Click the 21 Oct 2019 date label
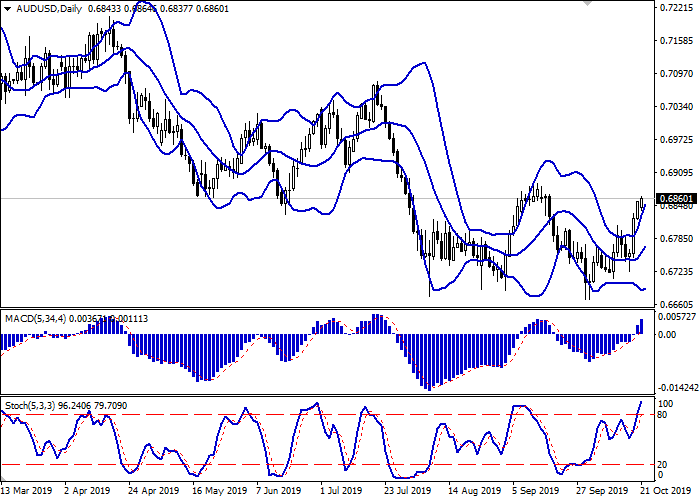 tap(657, 491)
